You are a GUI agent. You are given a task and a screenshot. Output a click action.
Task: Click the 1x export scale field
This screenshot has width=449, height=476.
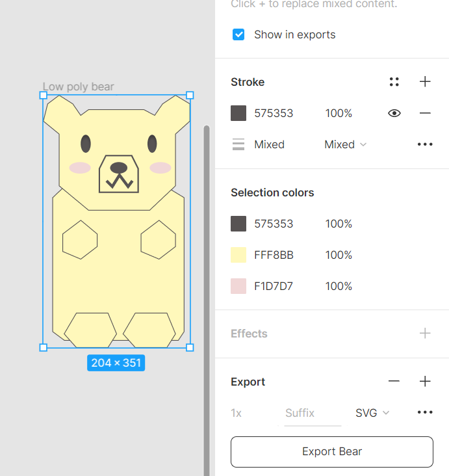(236, 413)
